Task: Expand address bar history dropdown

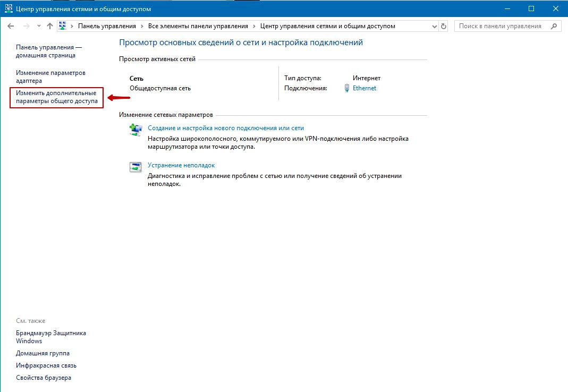Action: [x=434, y=26]
